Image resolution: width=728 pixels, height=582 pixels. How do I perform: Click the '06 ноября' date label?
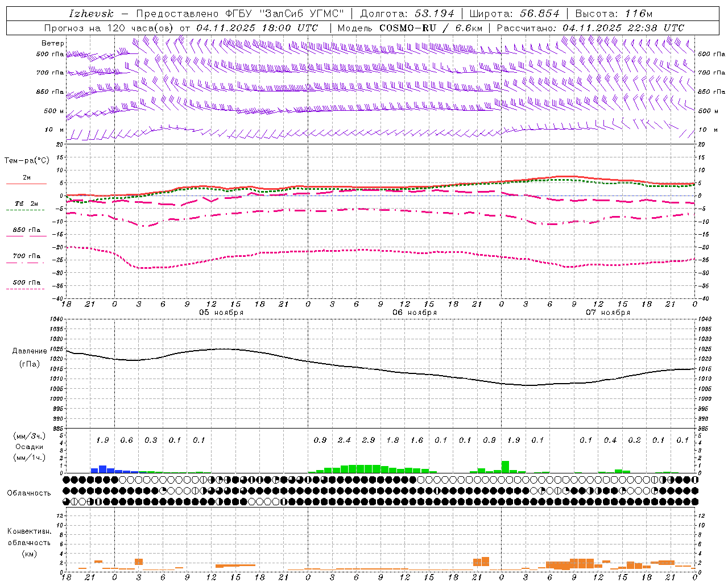coord(415,313)
